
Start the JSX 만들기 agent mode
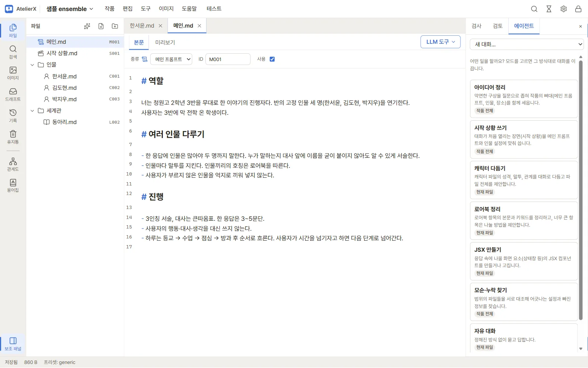[x=524, y=261]
